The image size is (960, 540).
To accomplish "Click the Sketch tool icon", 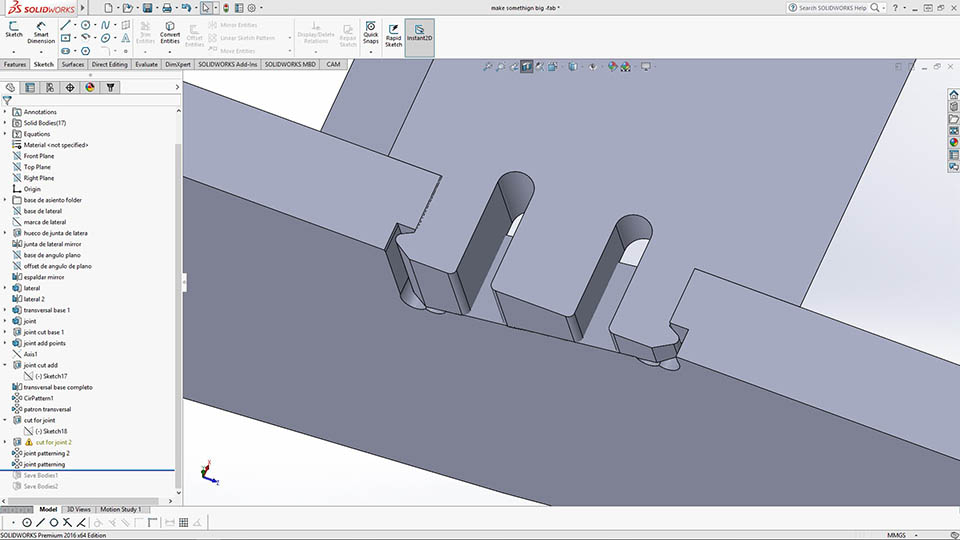I will 13,29.
